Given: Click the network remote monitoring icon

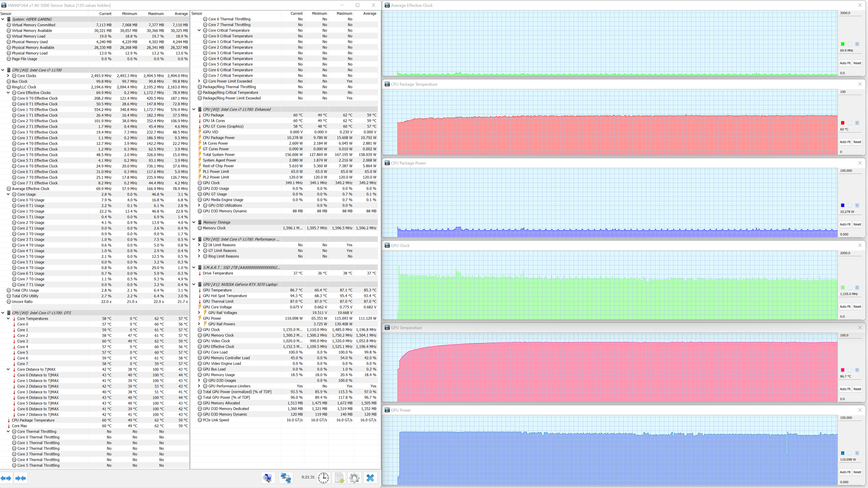Looking at the screenshot, I should pyautogui.click(x=286, y=478).
